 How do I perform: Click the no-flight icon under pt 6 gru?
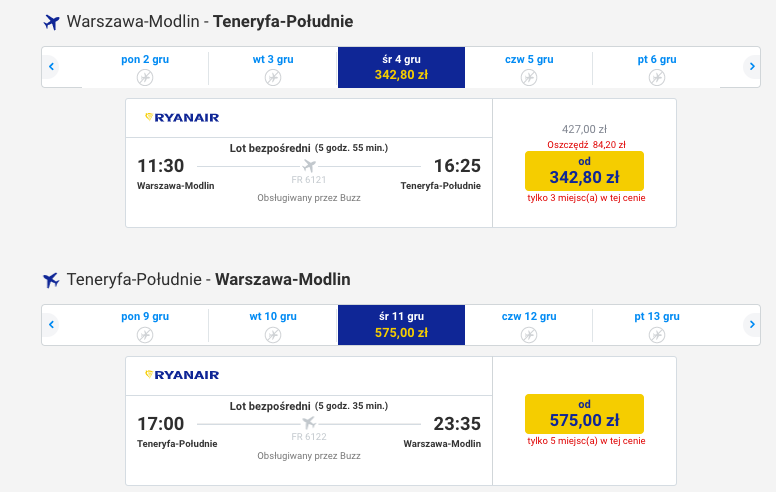657,78
